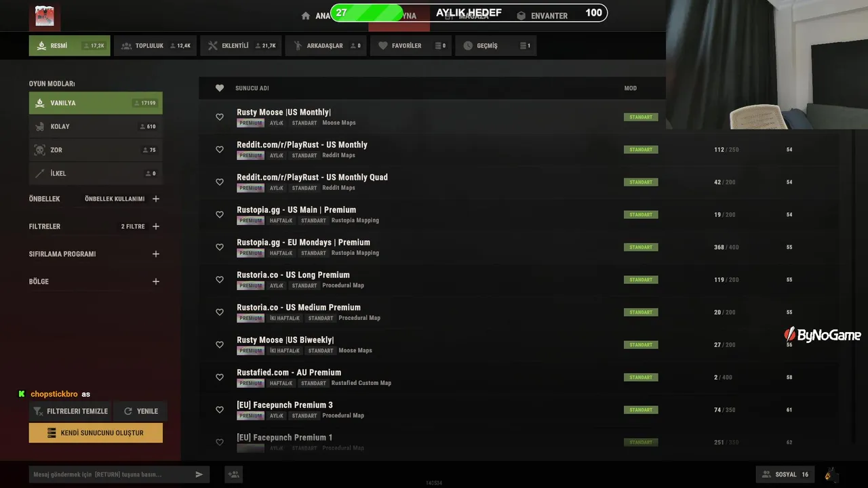Expand the Önbellek section
The image size is (868, 488).
click(156, 199)
